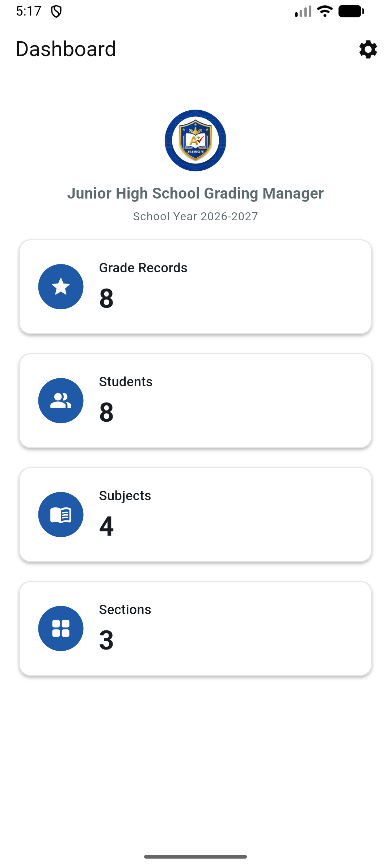Tap the battery indicator icon
This screenshot has width=391, height=868.
tap(351, 11)
